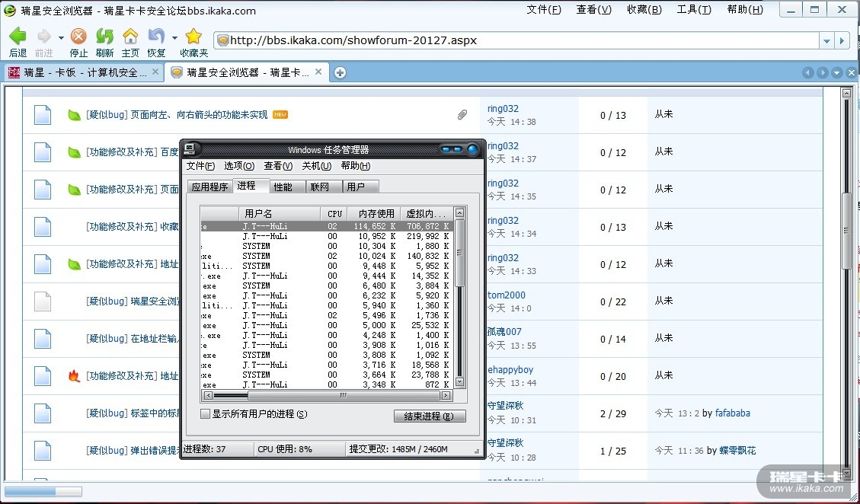Open a new tab with the plus icon

pos(340,72)
